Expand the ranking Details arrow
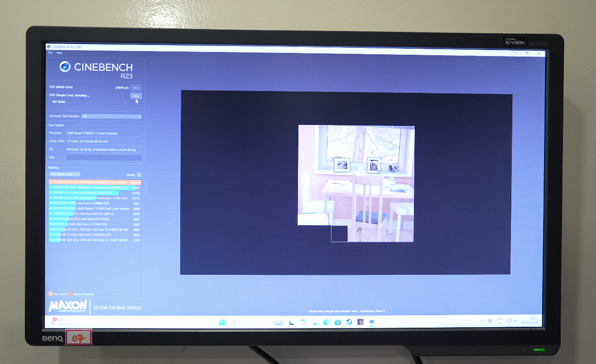The width and height of the screenshot is (596, 364). coord(139,175)
